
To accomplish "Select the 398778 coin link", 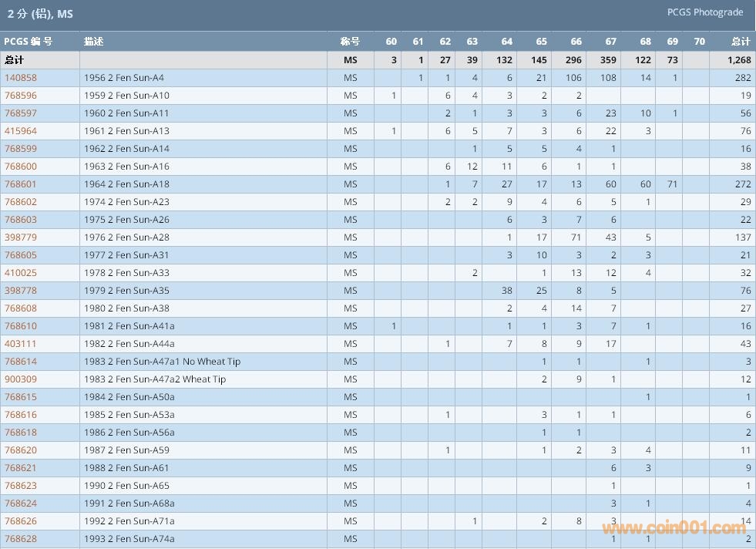I will 21,291.
